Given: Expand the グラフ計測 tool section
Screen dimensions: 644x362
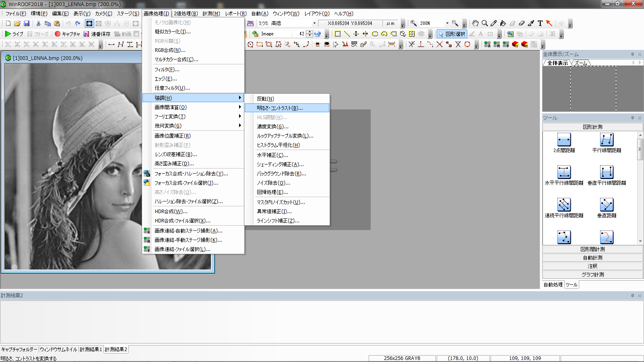Looking at the screenshot, I should coord(592,274).
